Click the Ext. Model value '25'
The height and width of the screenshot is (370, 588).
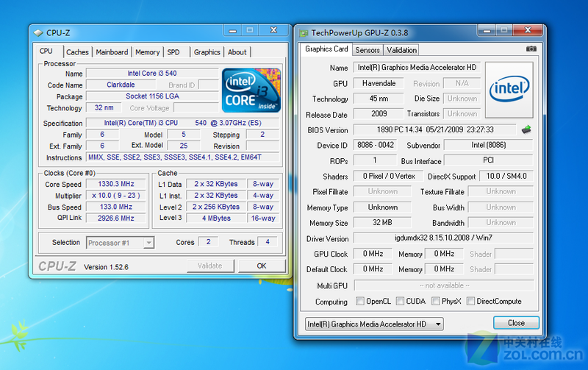click(x=183, y=146)
